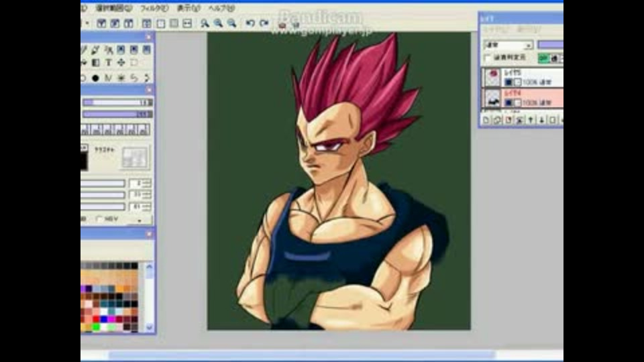Click the new layer icon in layer panel
The image size is (644, 362).
[x=486, y=120]
